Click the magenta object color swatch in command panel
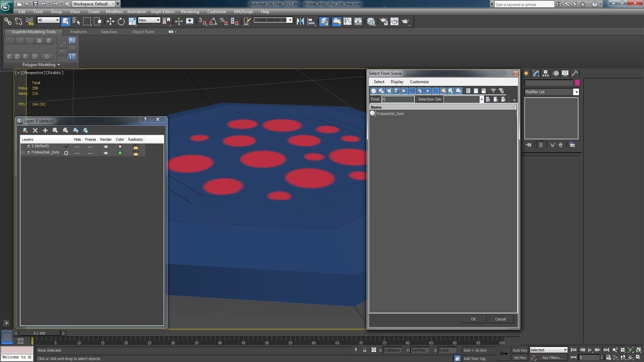 577,83
